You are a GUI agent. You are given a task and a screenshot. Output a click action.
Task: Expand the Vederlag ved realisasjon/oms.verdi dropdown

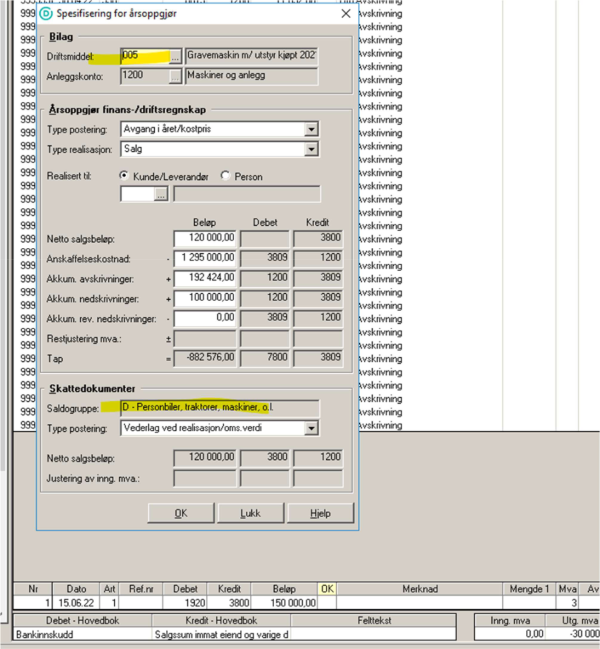pos(311,428)
